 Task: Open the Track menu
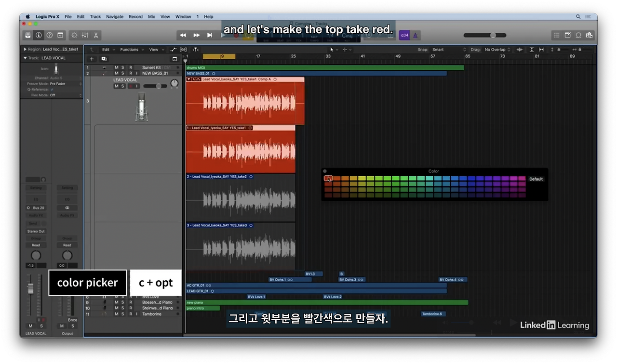pos(95,16)
